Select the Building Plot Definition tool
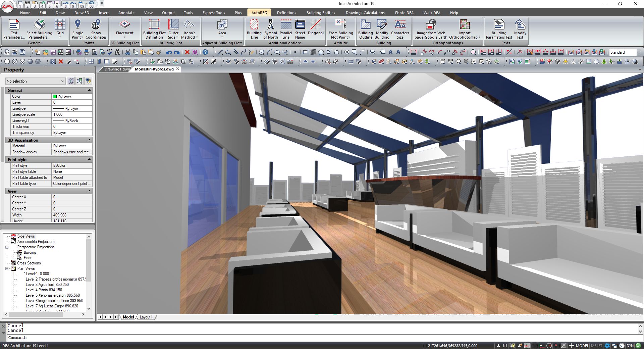The image size is (644, 349). point(154,29)
